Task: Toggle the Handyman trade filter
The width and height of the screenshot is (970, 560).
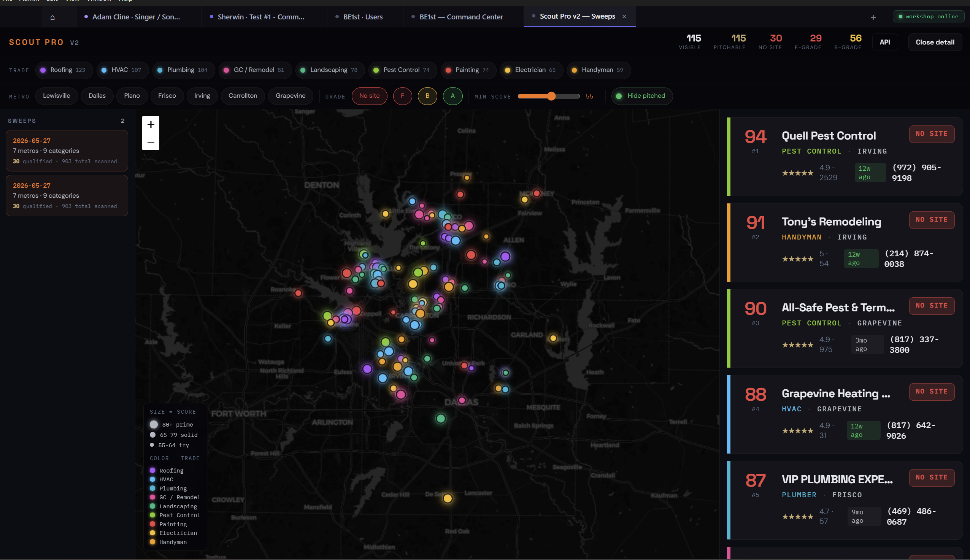Action: coord(599,70)
